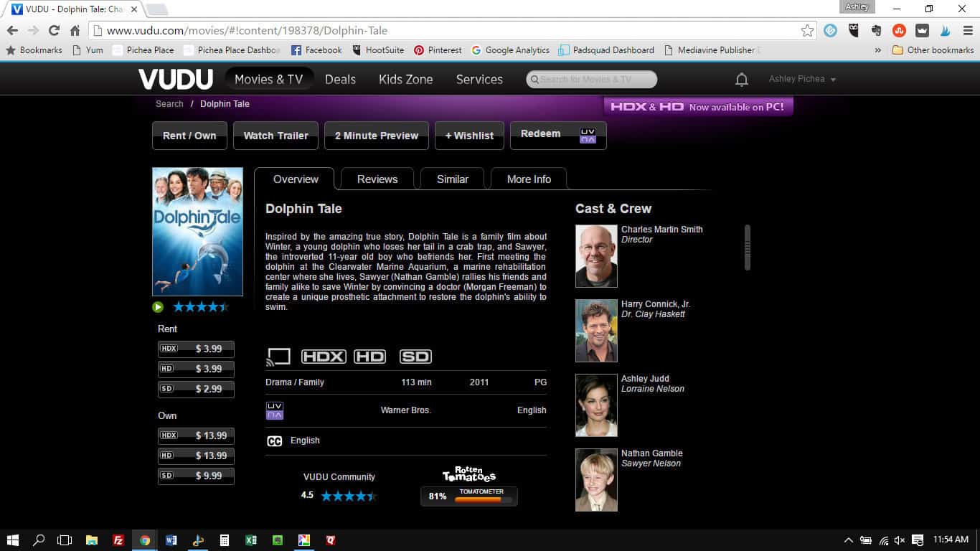The image size is (980, 551).
Task: Switch to the Reviews tab
Action: coord(377,179)
